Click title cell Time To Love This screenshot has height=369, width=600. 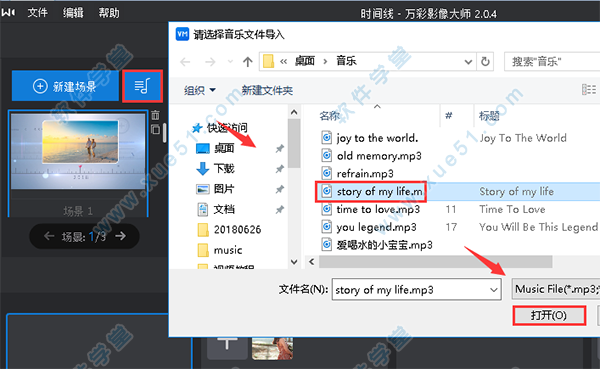512,209
